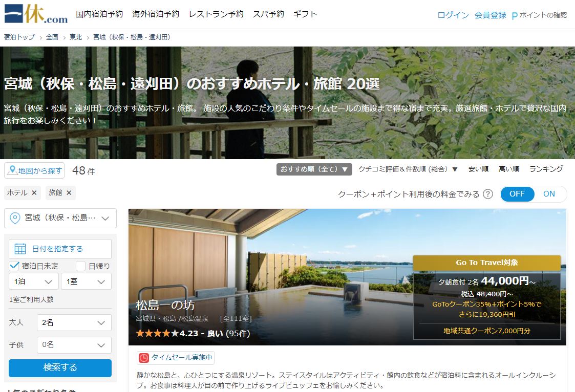Open the 大人 2名 adults dropdown
This screenshot has height=392, width=575.
(74, 322)
